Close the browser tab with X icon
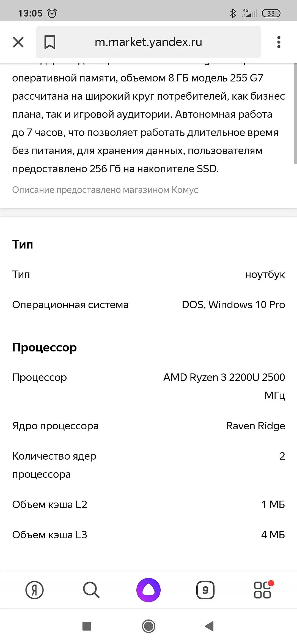 coord(18,42)
